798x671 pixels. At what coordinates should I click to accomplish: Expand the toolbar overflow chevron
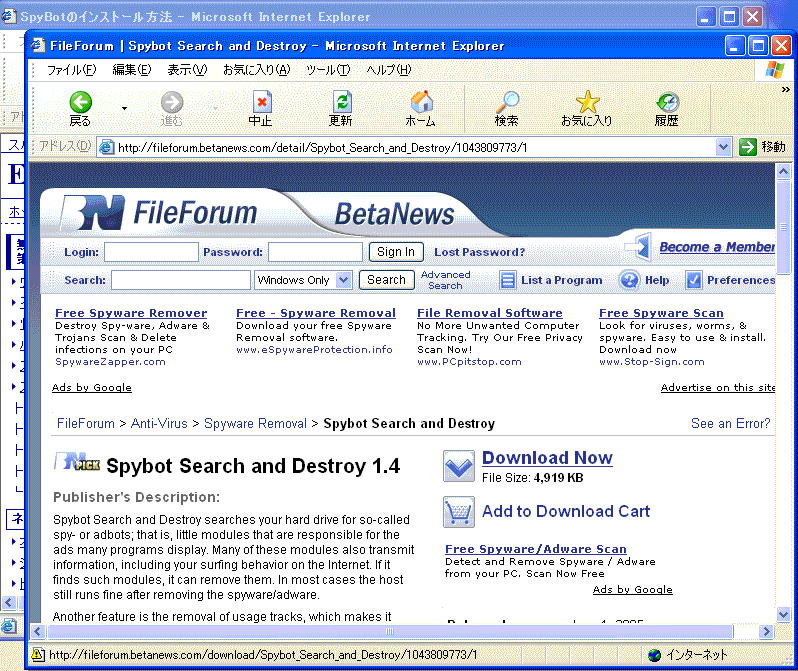[786, 90]
